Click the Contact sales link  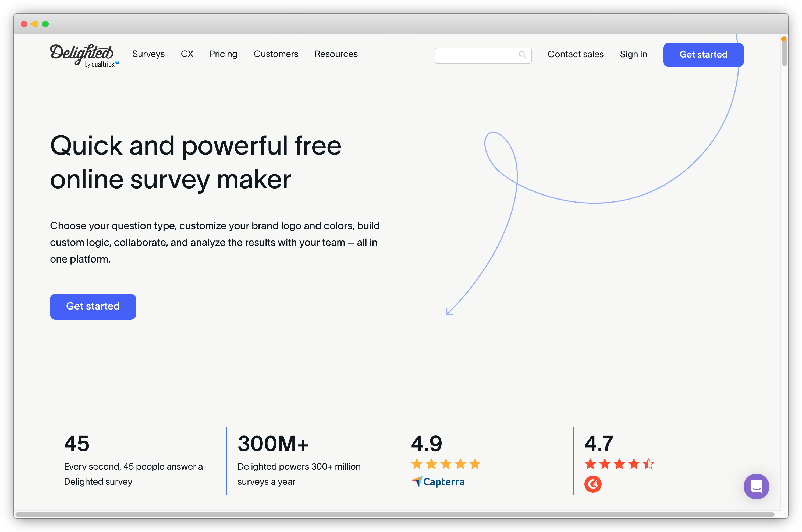pos(575,54)
